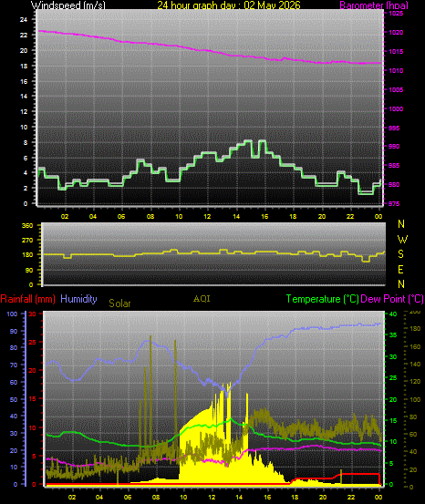Image resolution: width=425 pixels, height=504 pixels.
Task: Click hour 18 on the bottom chart time axis
Action: 295,498
